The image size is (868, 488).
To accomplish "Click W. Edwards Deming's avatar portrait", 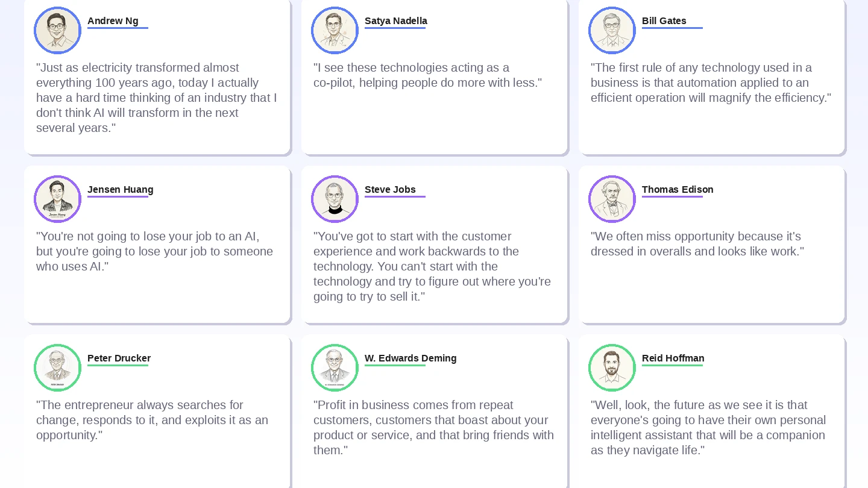I will tap(335, 368).
